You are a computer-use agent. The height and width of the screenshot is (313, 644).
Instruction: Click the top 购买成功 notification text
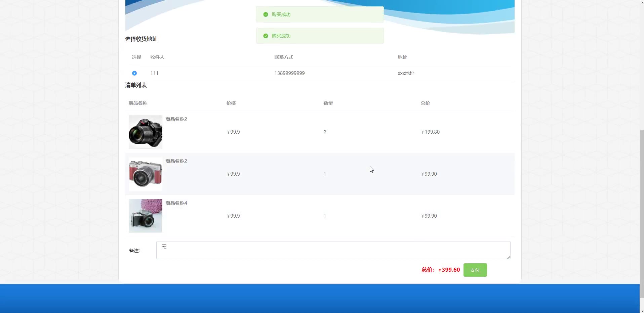click(281, 14)
